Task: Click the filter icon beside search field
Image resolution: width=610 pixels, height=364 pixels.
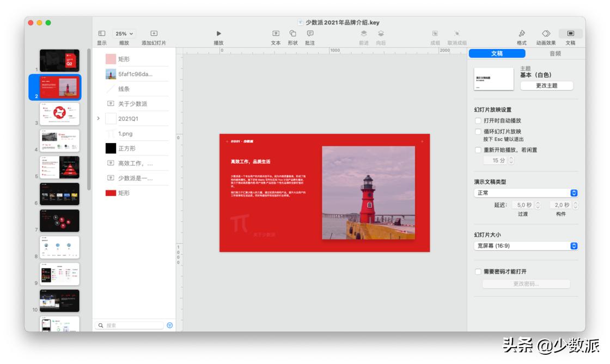Action: [169, 325]
